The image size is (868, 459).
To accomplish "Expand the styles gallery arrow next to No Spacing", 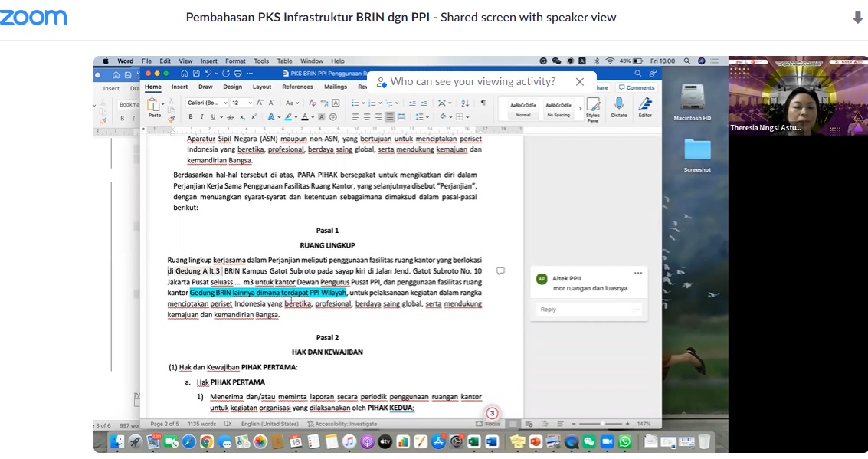I will pyautogui.click(x=580, y=109).
